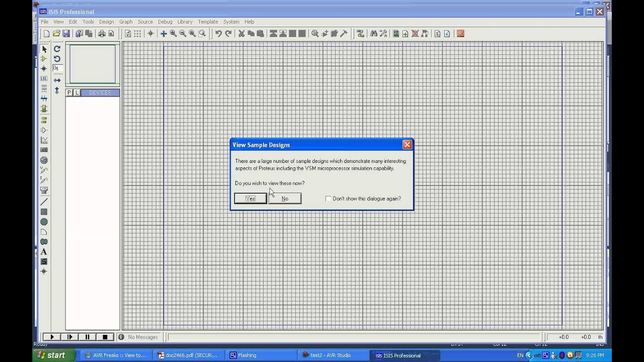Select the 2D Graphics Circle tool
Image resolution: width=644 pixels, height=362 pixels.
44,222
